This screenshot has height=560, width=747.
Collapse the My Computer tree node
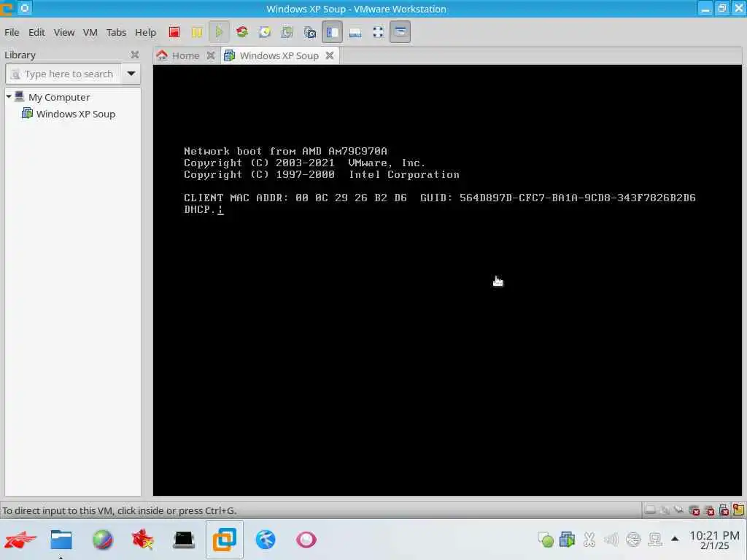tap(9, 97)
